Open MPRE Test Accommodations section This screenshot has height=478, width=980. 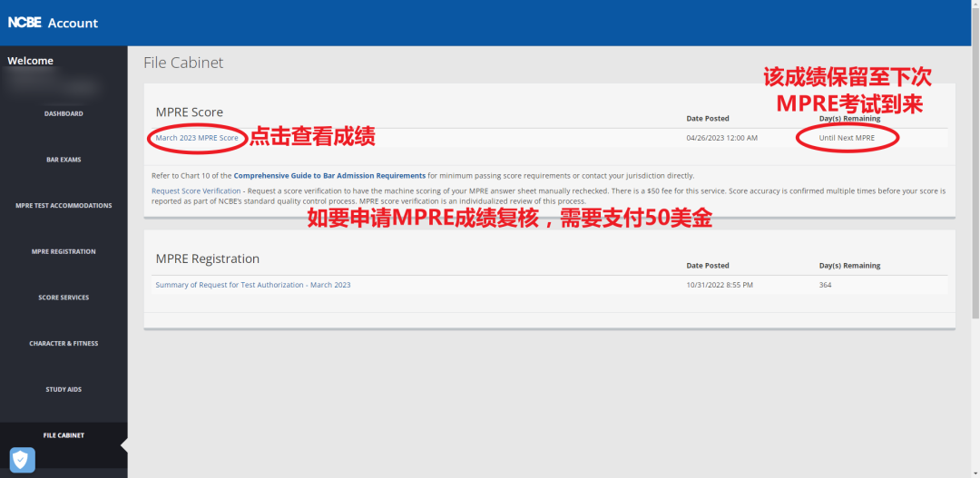[x=64, y=206]
